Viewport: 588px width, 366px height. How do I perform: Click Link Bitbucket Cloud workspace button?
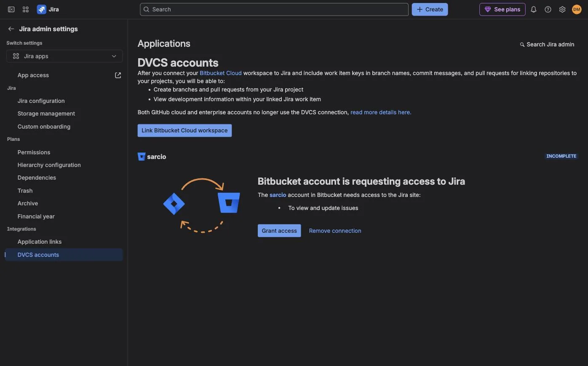pos(184,131)
